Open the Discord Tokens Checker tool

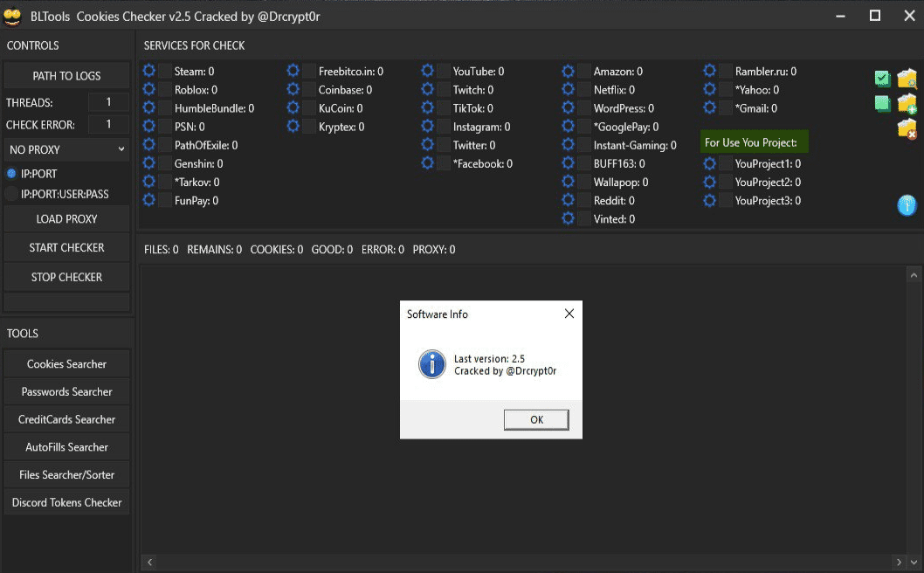click(x=66, y=502)
